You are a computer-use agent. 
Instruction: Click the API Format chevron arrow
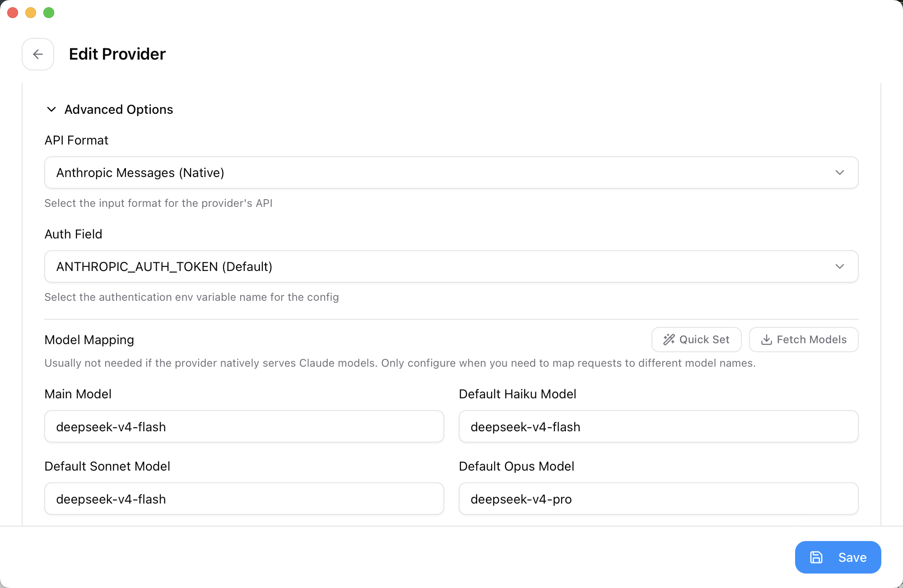point(839,173)
